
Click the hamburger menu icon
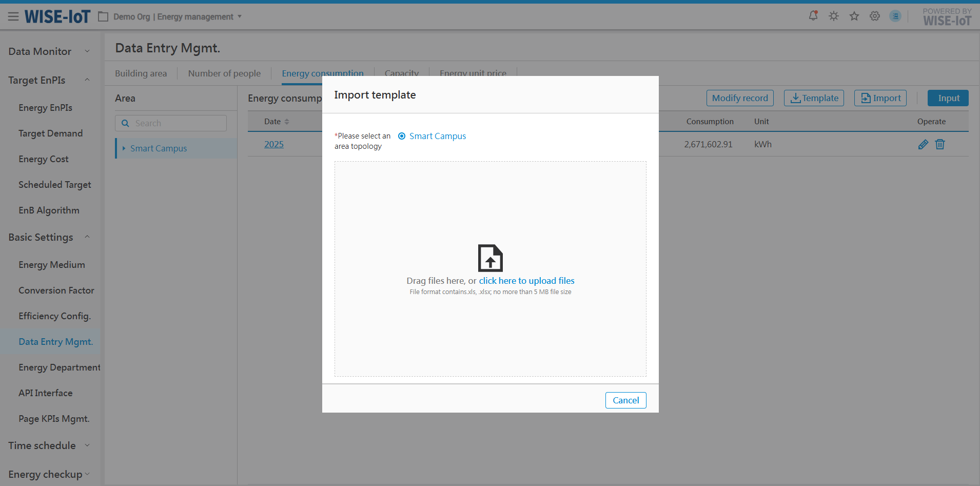tap(13, 17)
